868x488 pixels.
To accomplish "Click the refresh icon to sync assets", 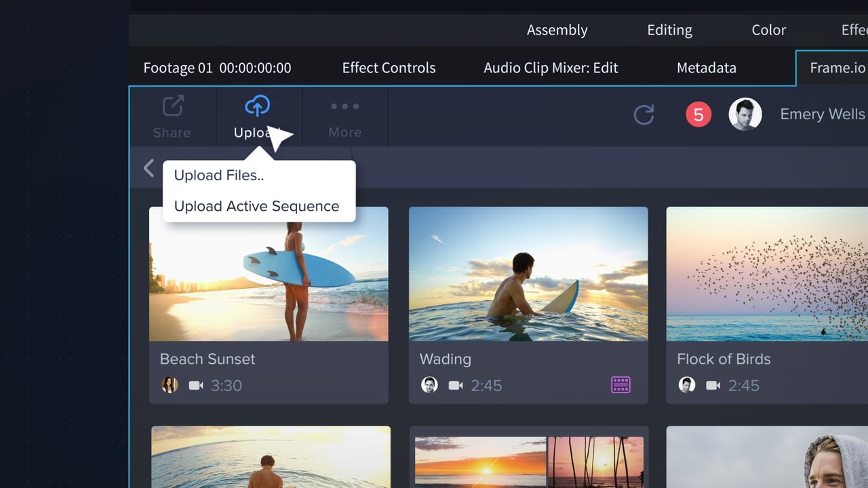I will pyautogui.click(x=644, y=115).
